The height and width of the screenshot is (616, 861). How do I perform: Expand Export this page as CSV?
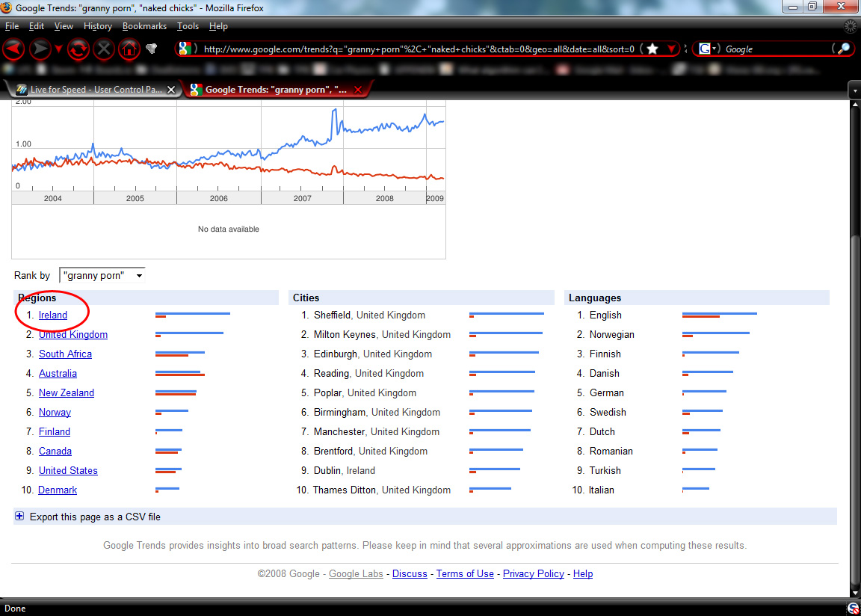pyautogui.click(x=19, y=516)
